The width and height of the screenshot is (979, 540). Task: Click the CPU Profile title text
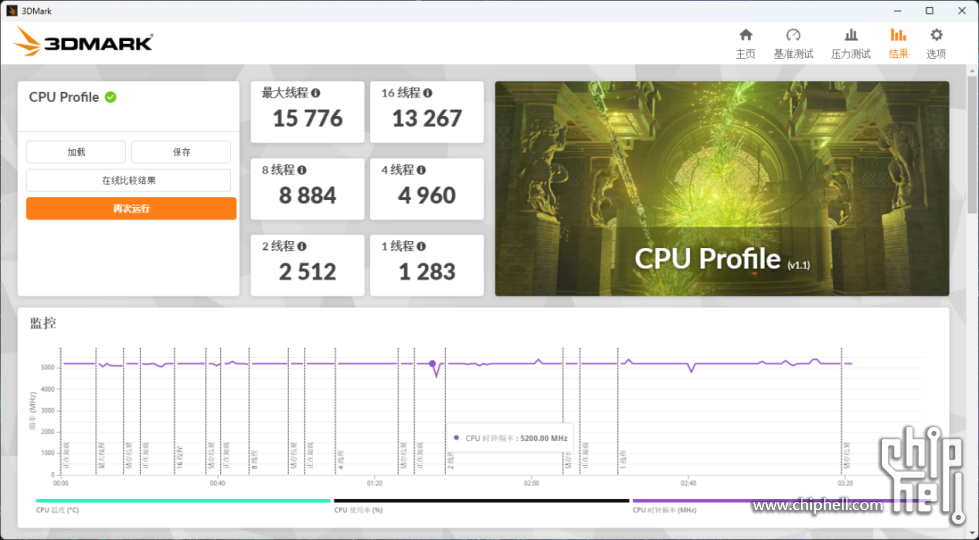pyautogui.click(x=64, y=97)
